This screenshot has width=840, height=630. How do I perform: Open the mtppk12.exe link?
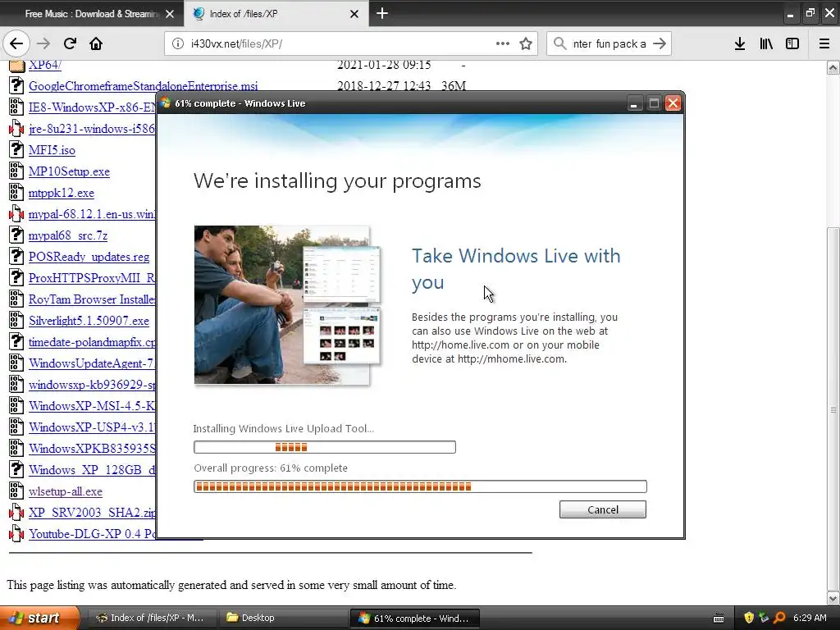pyautogui.click(x=61, y=193)
